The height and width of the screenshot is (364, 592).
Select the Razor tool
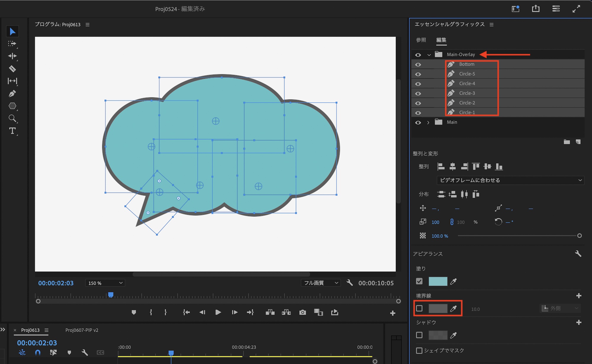click(12, 69)
